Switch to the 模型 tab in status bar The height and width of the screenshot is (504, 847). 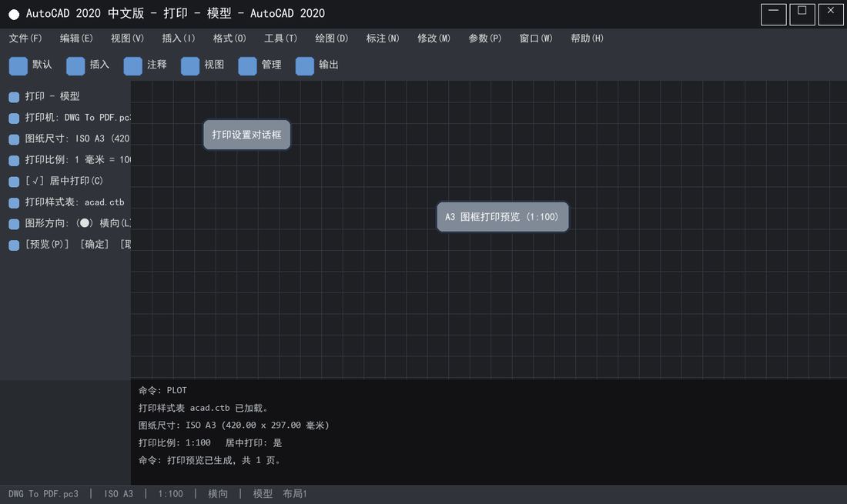(x=263, y=494)
